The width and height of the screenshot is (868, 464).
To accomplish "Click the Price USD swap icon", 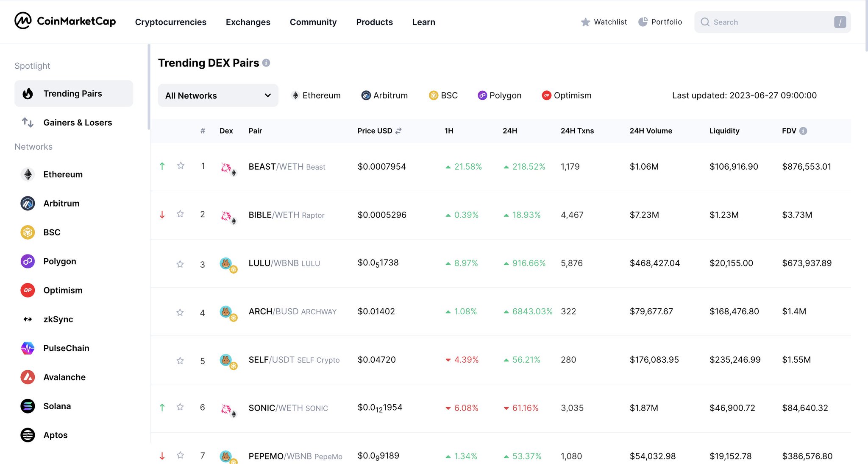I will (398, 131).
